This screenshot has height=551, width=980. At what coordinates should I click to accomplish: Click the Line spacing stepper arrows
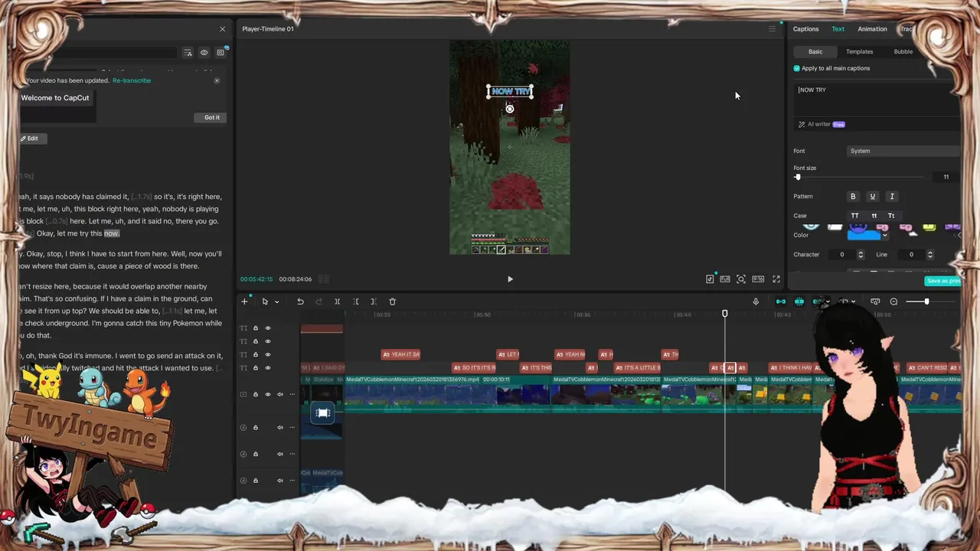pos(930,254)
